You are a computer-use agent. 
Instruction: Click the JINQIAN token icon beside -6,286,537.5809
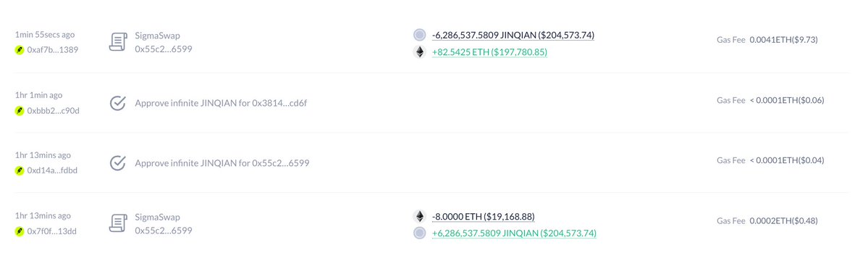click(420, 35)
